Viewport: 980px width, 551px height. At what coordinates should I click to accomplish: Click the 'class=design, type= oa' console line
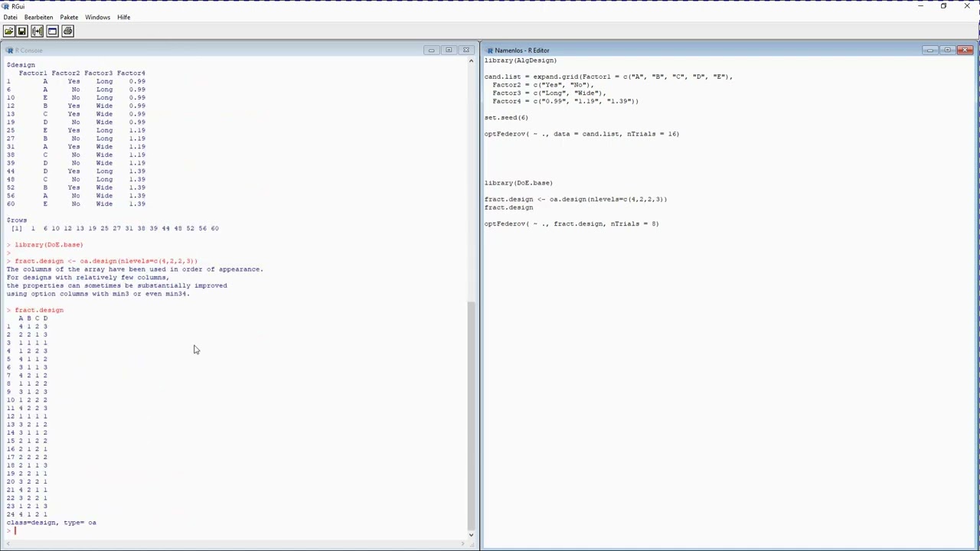point(51,523)
